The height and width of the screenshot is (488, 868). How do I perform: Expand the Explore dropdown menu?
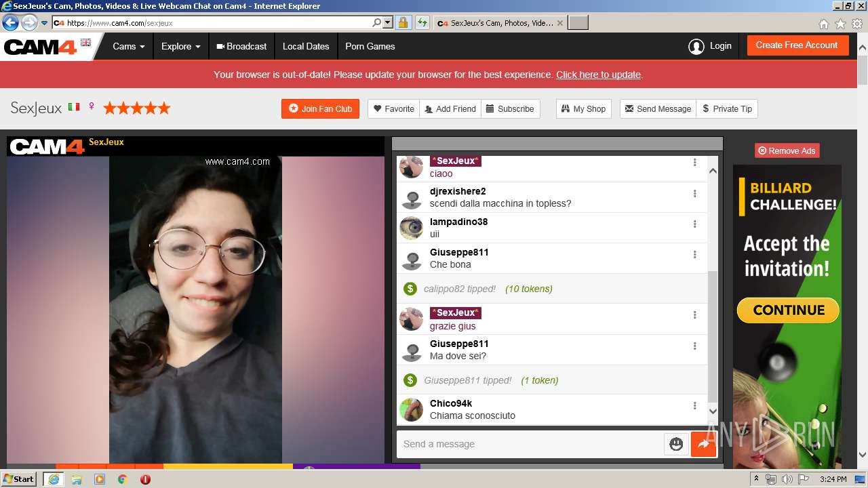180,46
